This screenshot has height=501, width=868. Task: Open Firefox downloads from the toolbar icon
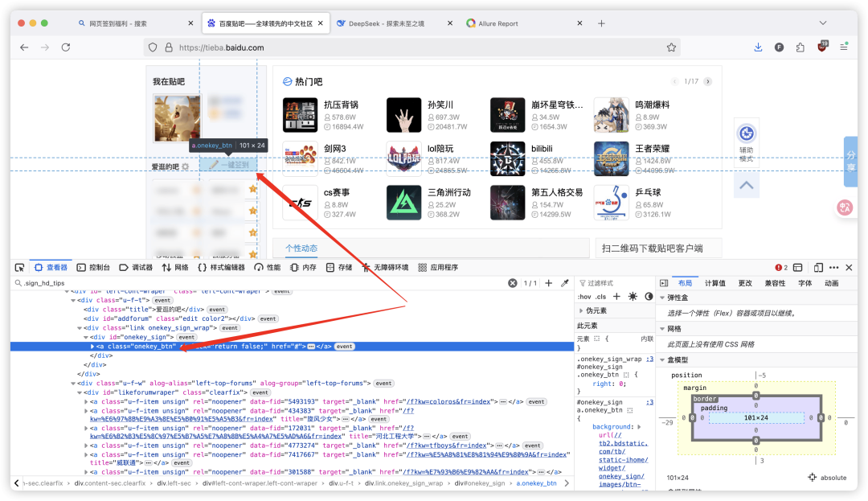coord(757,47)
